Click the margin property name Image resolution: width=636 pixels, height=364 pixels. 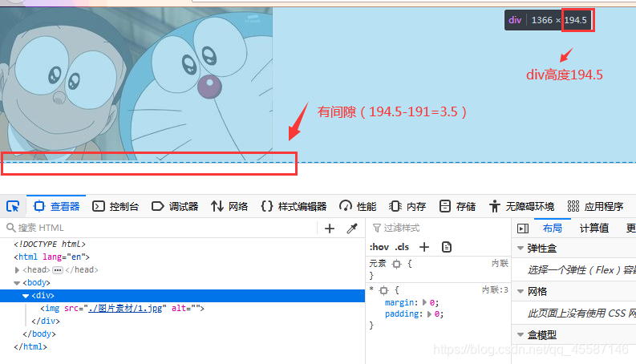click(399, 302)
